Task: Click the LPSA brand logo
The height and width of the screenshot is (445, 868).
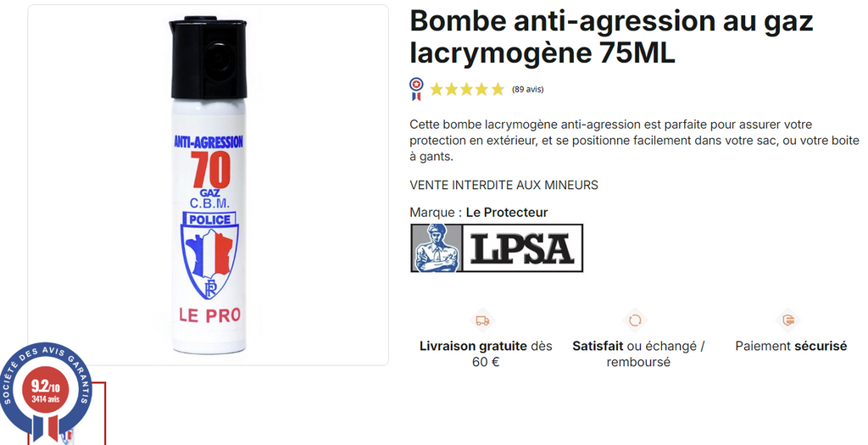Action: point(497,248)
